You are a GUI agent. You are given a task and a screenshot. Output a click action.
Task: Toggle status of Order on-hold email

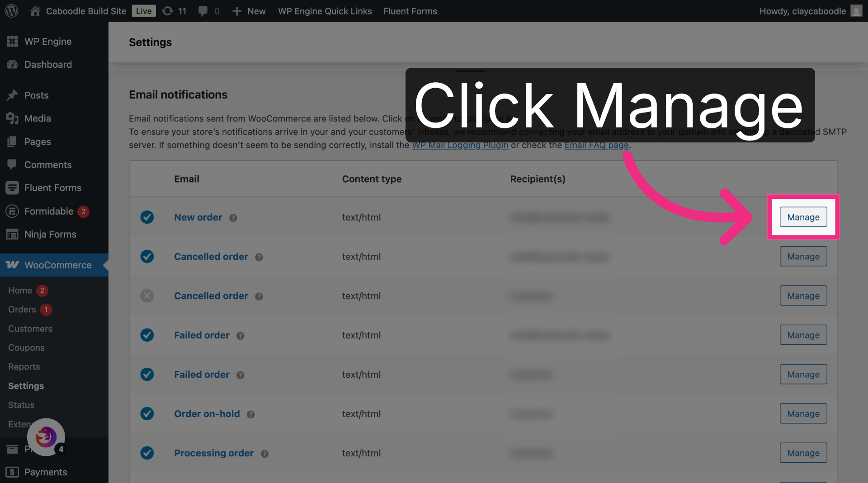click(147, 414)
